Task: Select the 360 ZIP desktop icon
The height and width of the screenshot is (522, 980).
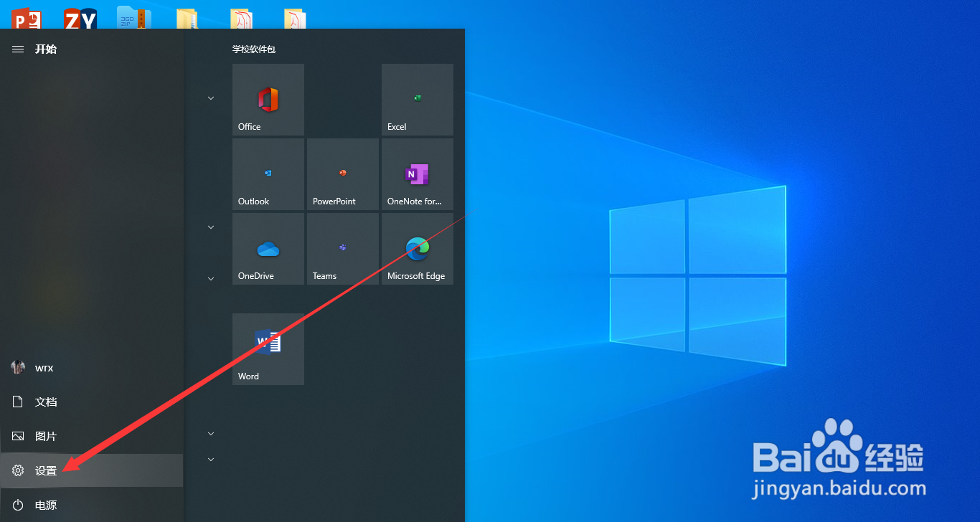Action: point(134,18)
